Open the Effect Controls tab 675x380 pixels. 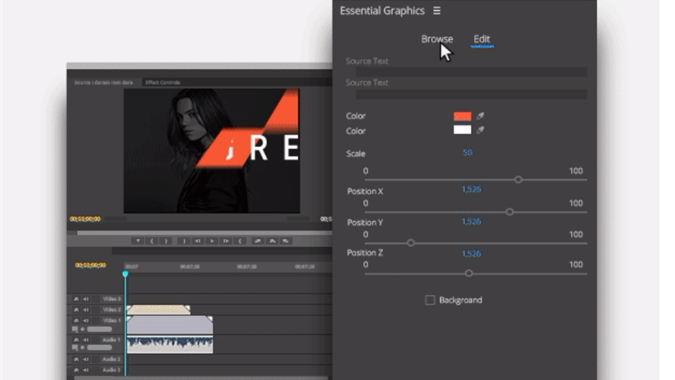click(163, 82)
